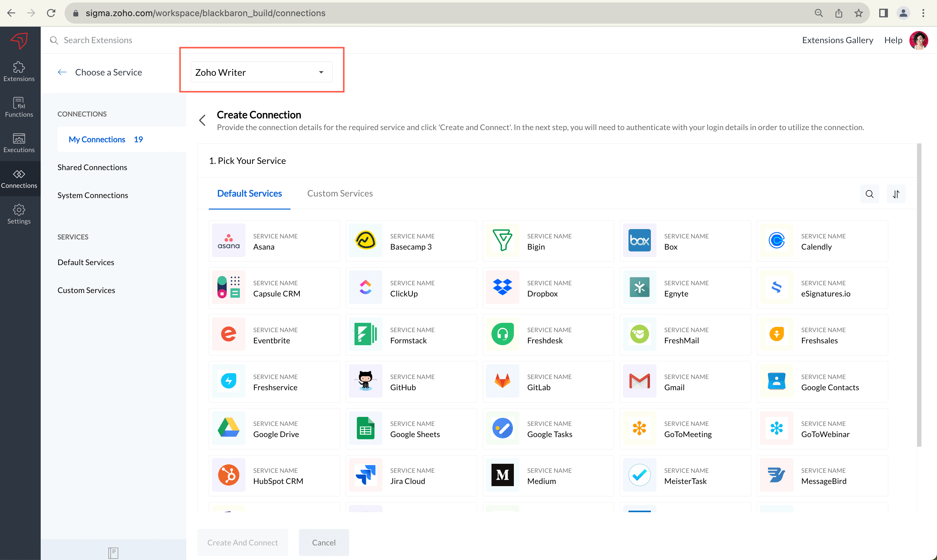Choose the Gmail service card
Screen dimensions: 937x560
click(x=685, y=382)
